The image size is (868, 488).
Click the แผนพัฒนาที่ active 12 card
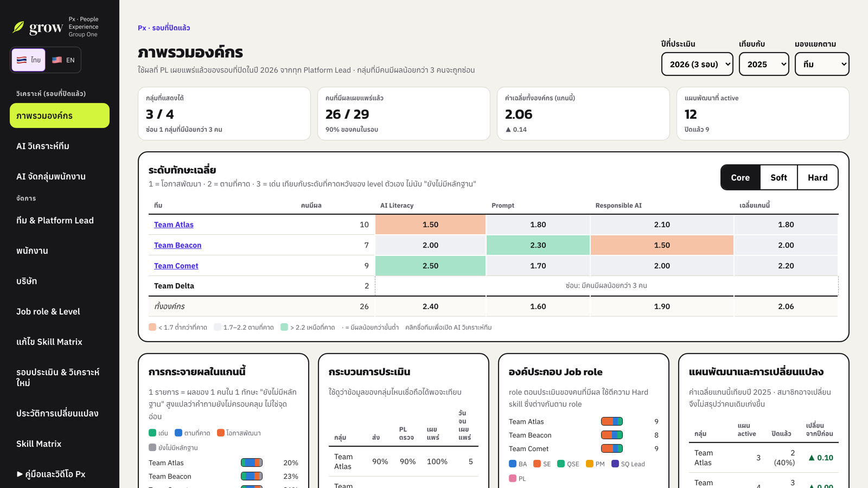pos(763,114)
